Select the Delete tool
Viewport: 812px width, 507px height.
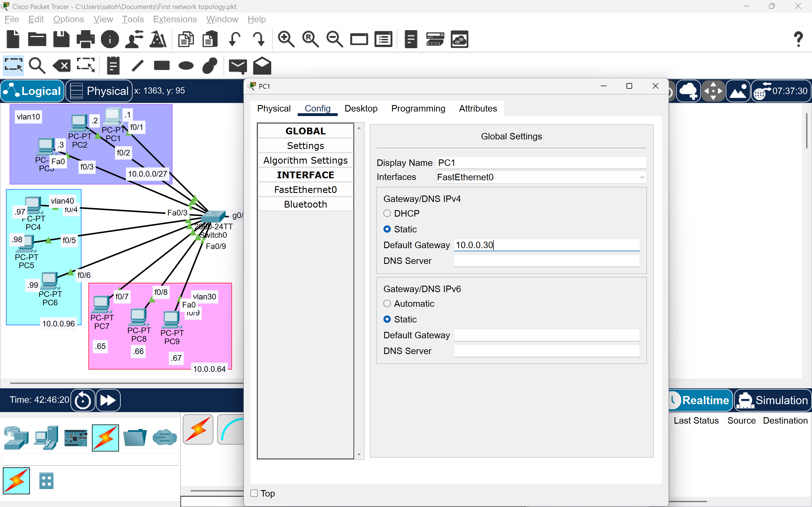(x=61, y=65)
